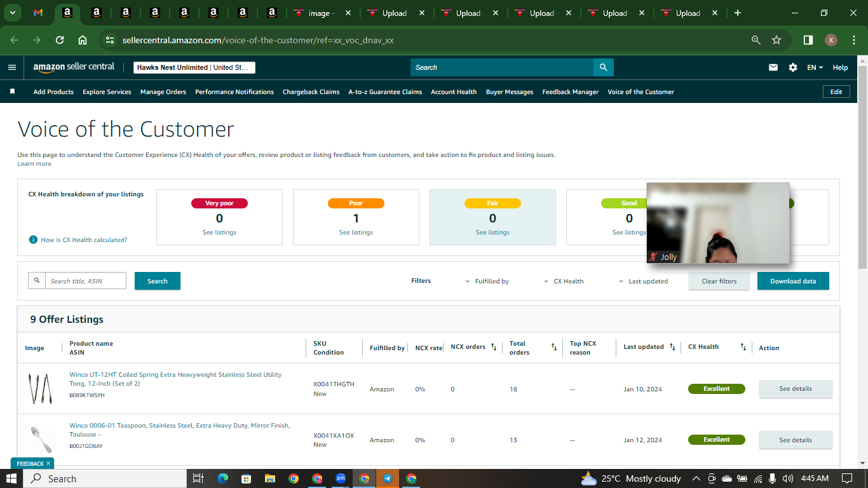The image size is (868, 488).
Task: Open the Chrome three-dot menu
Action: 853,40
